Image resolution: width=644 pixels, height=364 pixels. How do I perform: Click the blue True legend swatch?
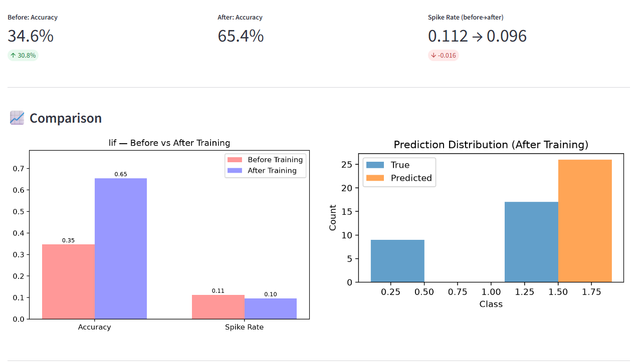[375, 165]
